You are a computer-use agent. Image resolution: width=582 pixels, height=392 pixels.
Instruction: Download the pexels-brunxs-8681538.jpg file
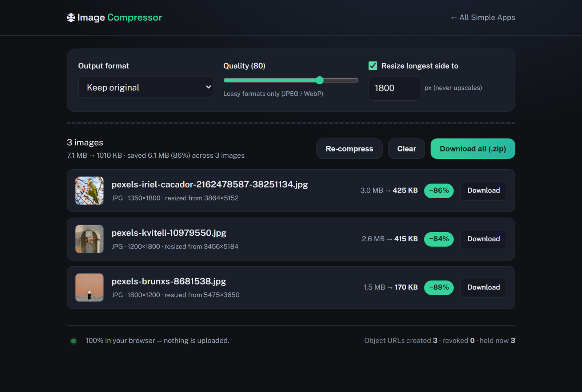483,287
